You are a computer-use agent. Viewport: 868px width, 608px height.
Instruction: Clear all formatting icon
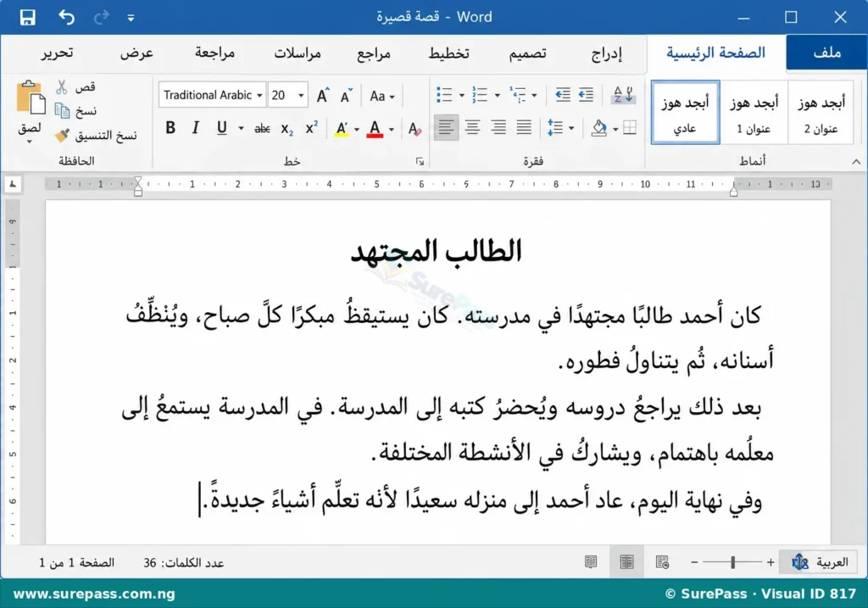tap(415, 129)
